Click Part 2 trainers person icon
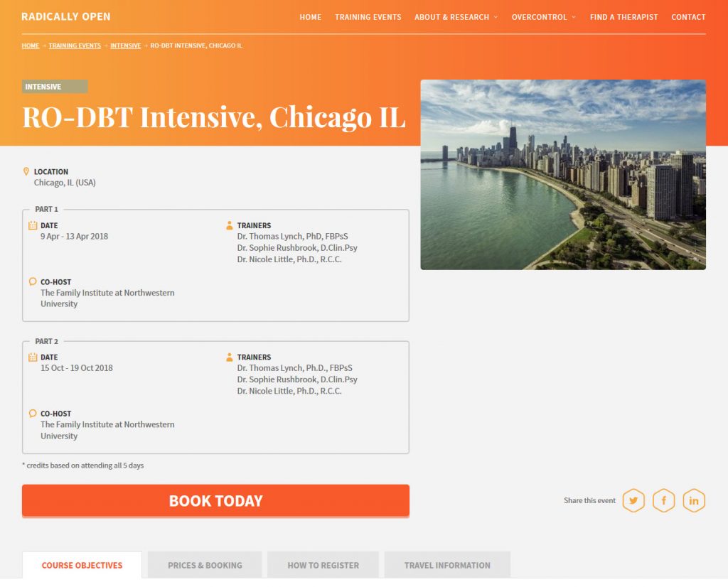728x587 pixels. tap(230, 357)
